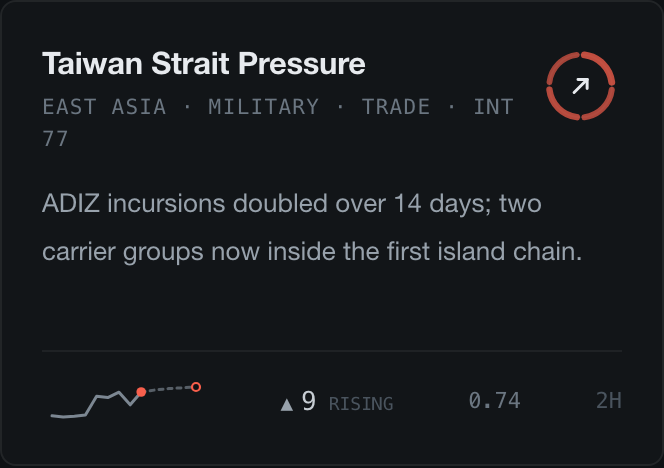Viewport: 664px width, 468px height.
Task: Select the TRADE tag
Action: click(396, 106)
